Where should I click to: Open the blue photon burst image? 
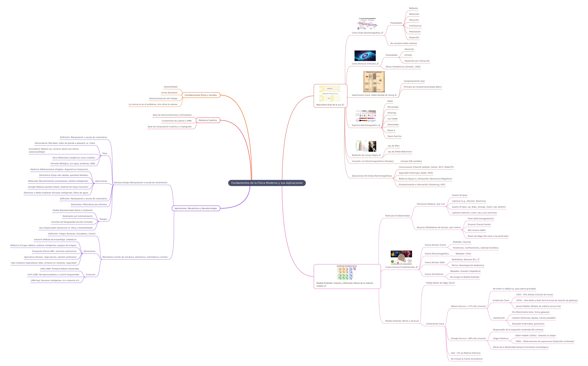click(x=365, y=56)
